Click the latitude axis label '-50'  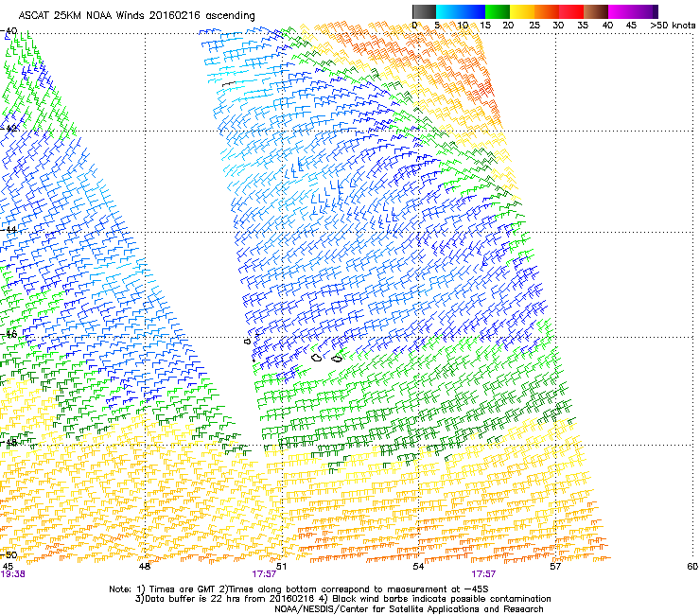click(9, 555)
